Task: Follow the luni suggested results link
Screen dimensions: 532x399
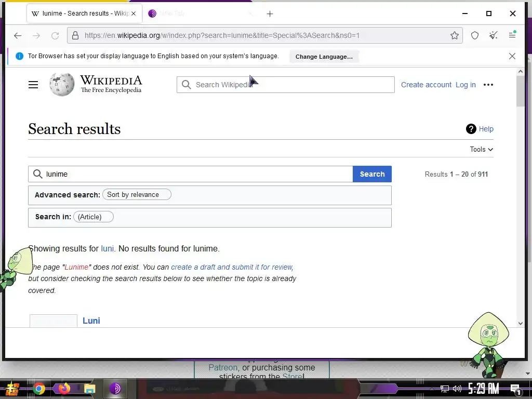Action: [x=107, y=249]
